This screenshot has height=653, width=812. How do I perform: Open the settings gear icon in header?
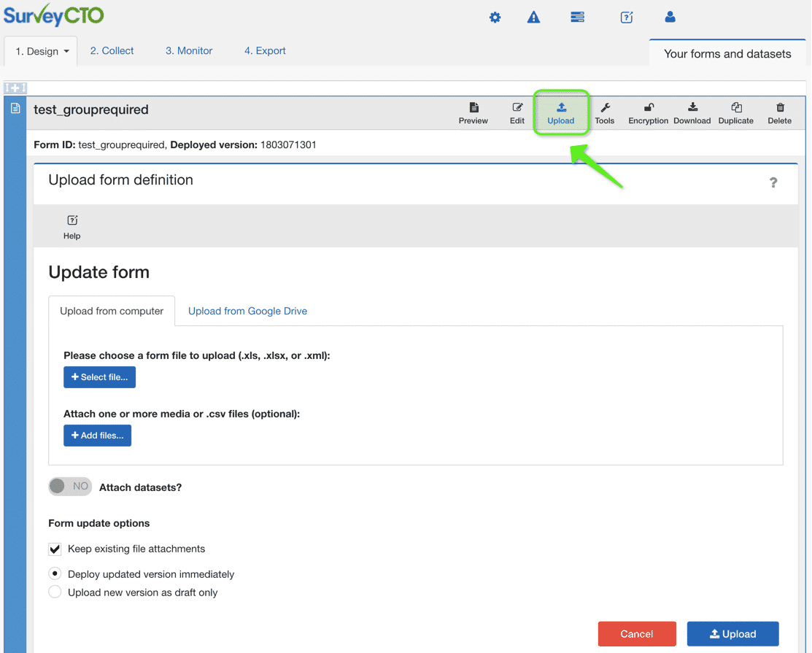[495, 18]
